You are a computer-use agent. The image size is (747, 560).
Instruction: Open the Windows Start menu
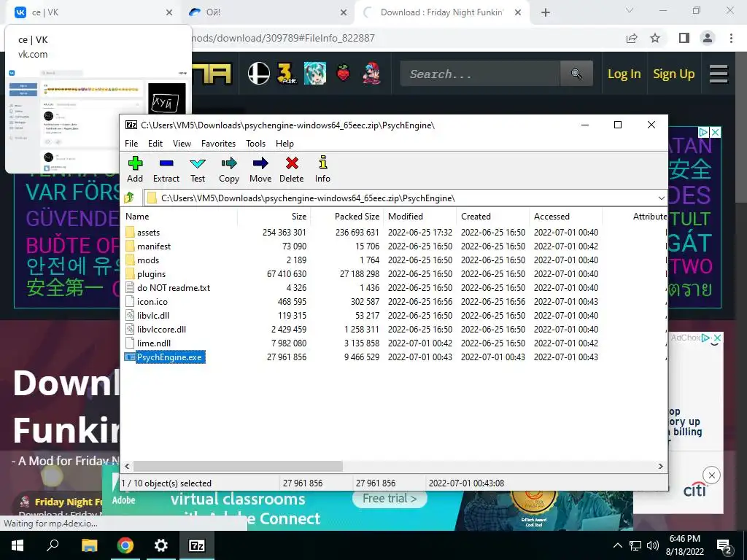click(x=18, y=545)
